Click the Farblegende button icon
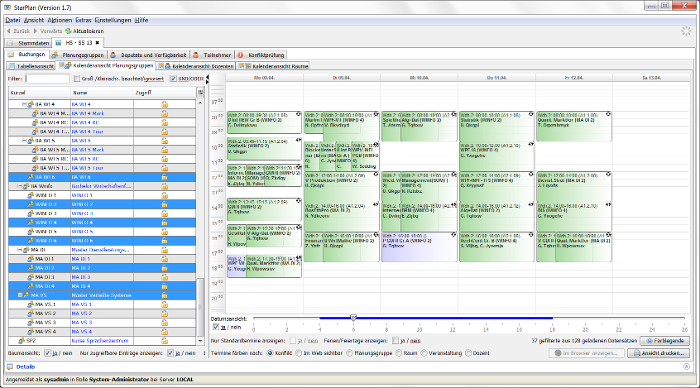 (650, 341)
